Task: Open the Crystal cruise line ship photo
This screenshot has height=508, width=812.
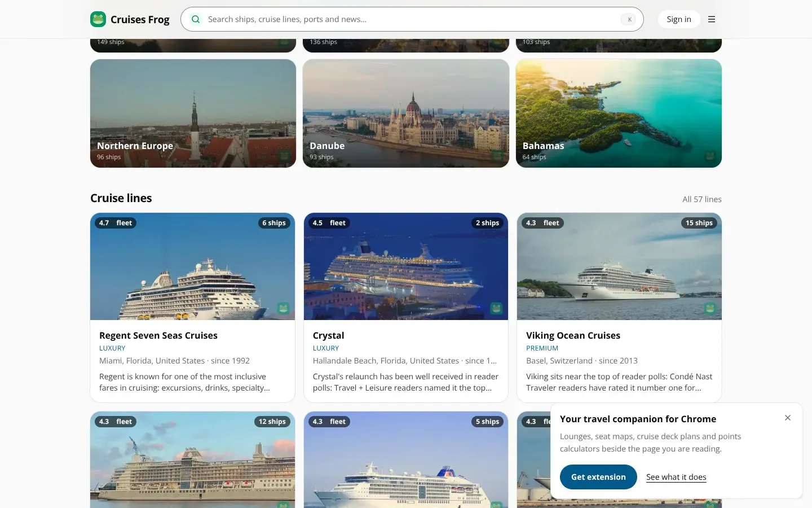Action: point(406,266)
